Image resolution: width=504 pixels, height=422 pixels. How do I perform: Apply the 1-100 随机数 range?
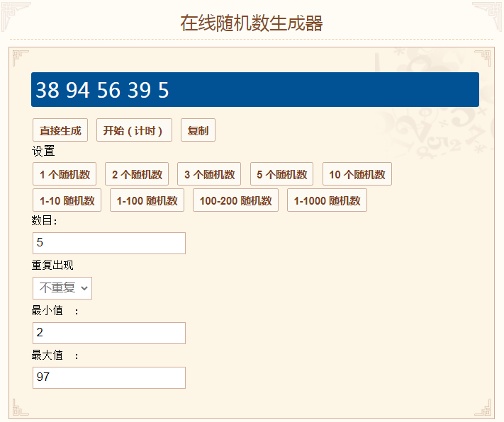point(147,200)
